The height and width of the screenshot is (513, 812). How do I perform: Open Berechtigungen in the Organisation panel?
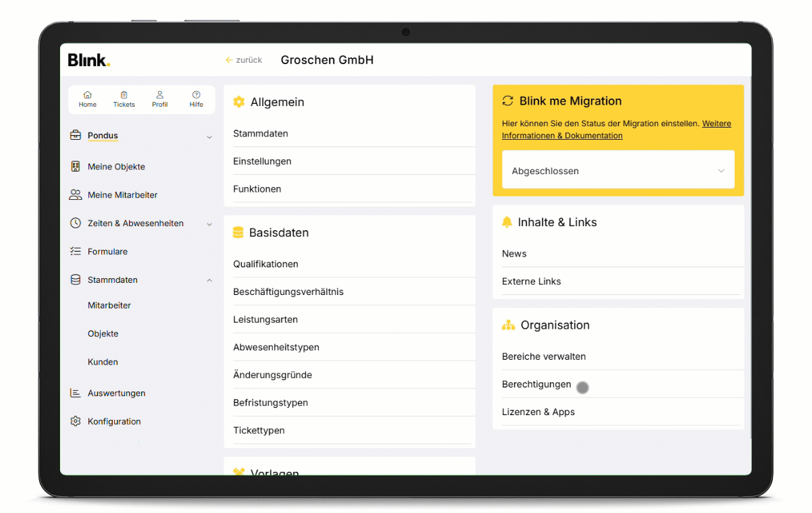tap(536, 383)
